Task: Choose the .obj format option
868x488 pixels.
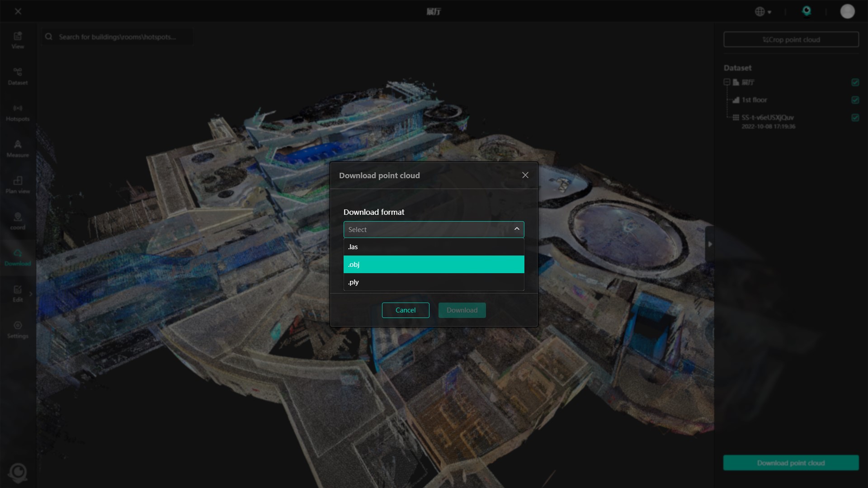Action: tap(434, 265)
